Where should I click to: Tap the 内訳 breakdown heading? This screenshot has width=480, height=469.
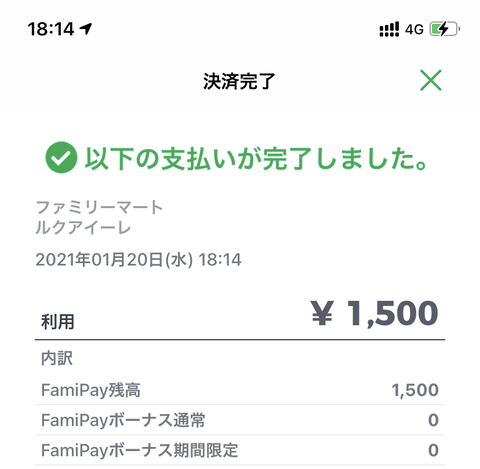[x=57, y=359]
